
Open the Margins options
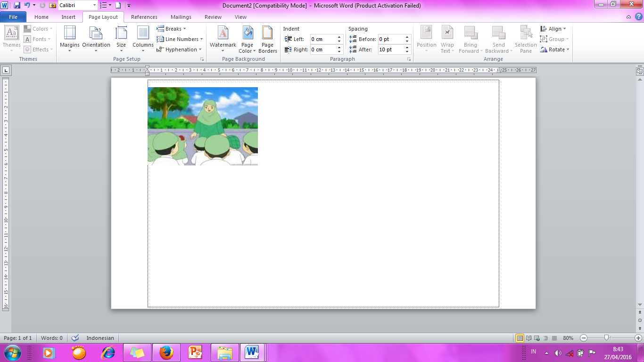[69, 39]
